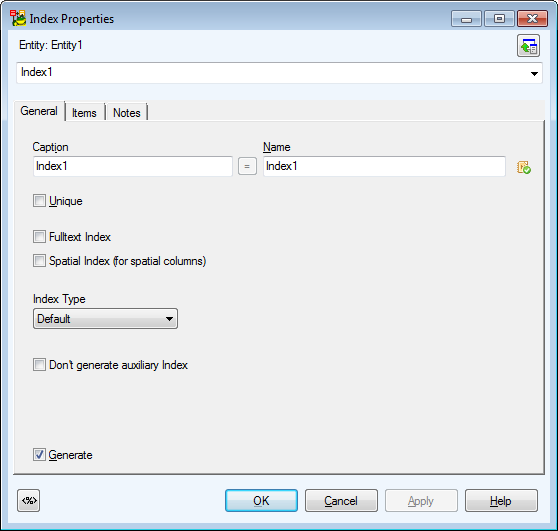The width and height of the screenshot is (558, 531).
Task: Maximize the Index Properties dialog
Action: (499, 19)
